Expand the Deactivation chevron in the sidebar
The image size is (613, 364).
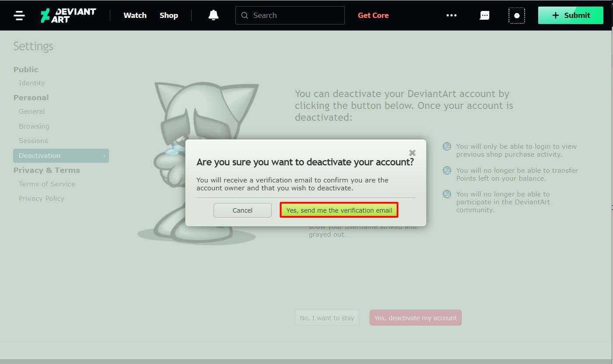pos(104,155)
